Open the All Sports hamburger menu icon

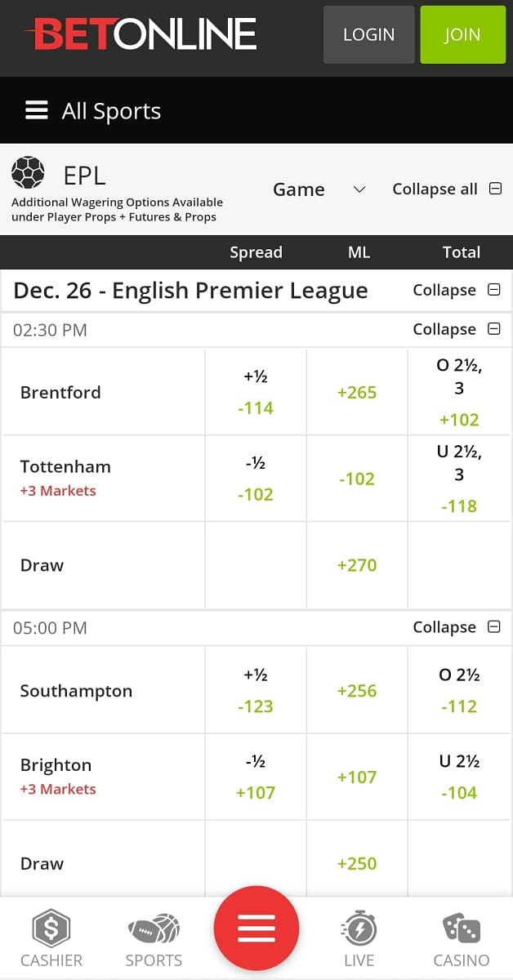tap(37, 110)
